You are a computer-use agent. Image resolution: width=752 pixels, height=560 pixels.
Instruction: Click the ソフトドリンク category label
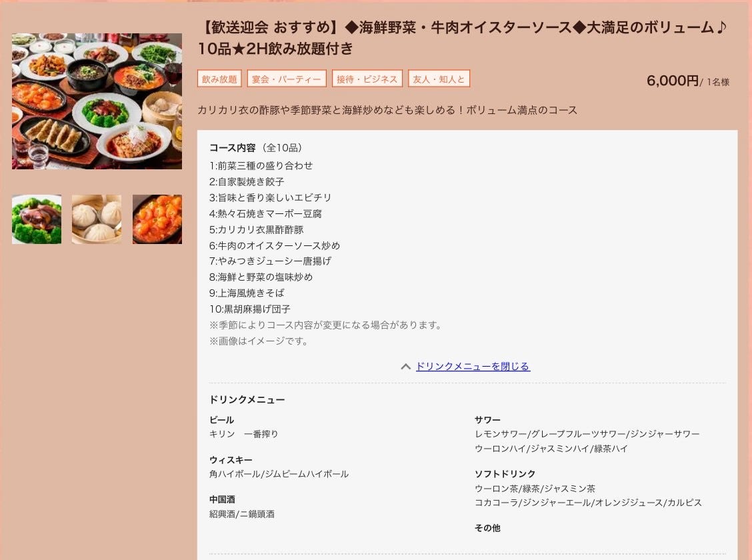tap(505, 474)
